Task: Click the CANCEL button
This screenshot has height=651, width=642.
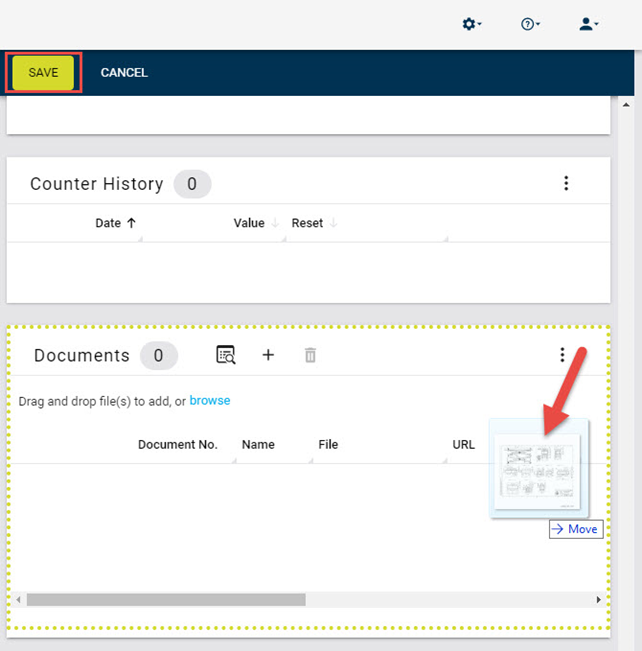Action: pyautogui.click(x=124, y=73)
